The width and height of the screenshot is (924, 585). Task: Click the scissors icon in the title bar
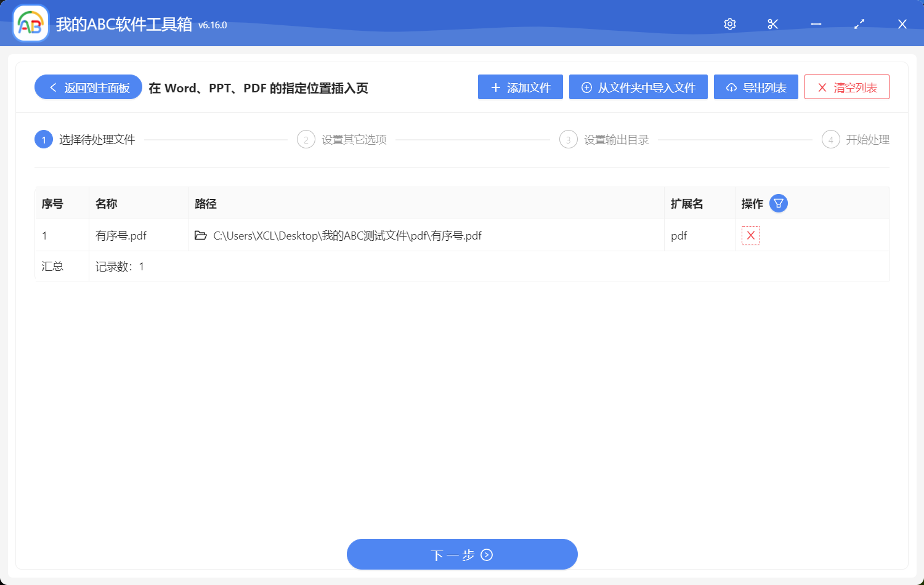pos(772,24)
